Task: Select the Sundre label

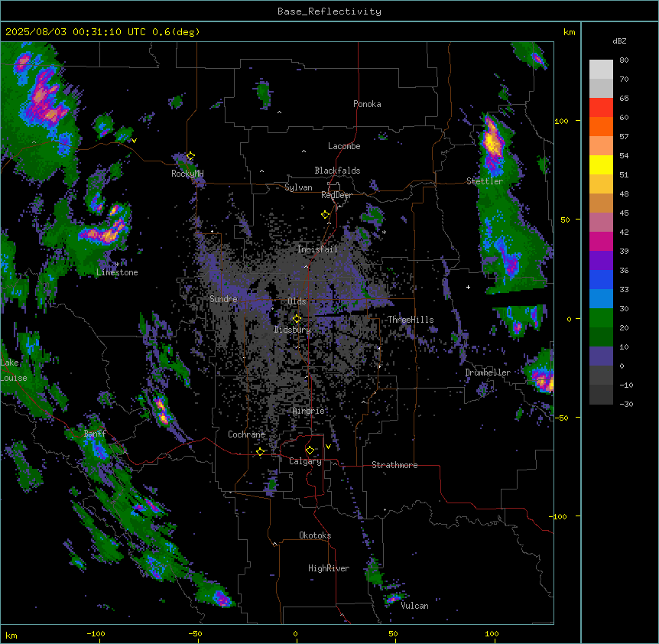Action: 223,299
